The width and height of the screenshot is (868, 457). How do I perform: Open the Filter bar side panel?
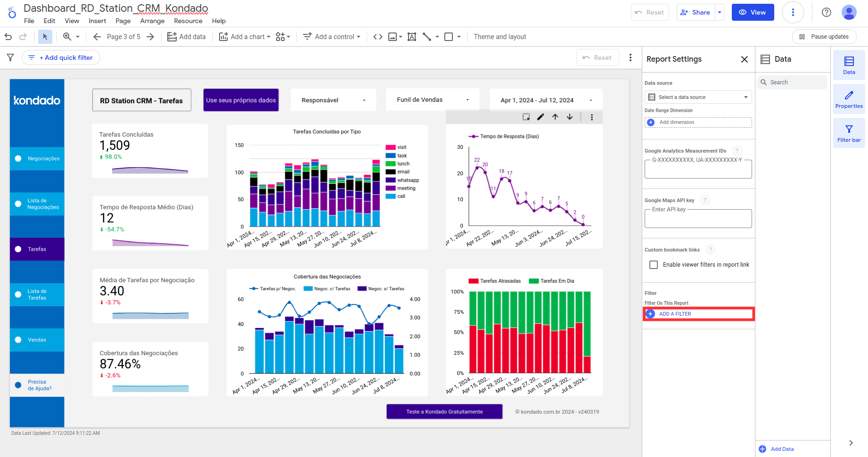click(849, 133)
